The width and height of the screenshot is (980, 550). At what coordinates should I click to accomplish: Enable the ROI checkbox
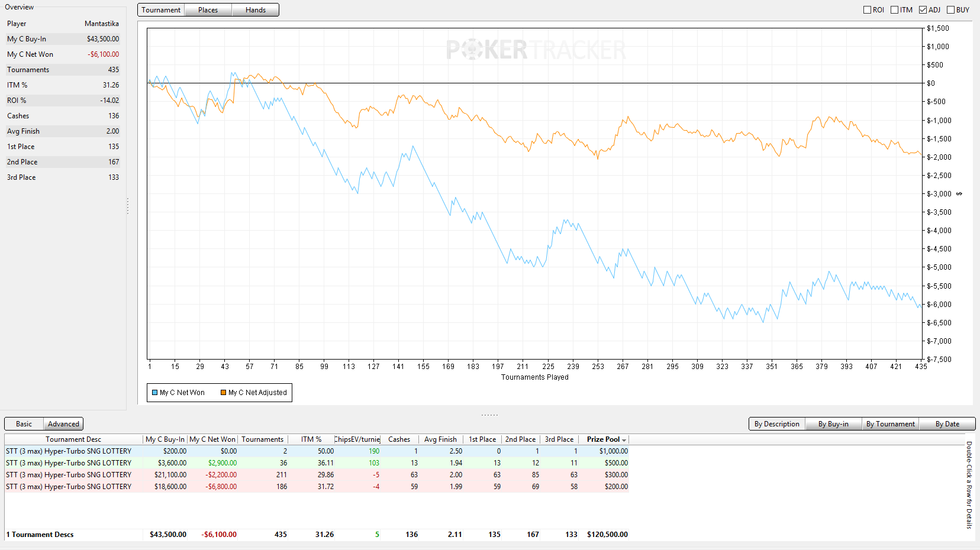pyautogui.click(x=867, y=10)
